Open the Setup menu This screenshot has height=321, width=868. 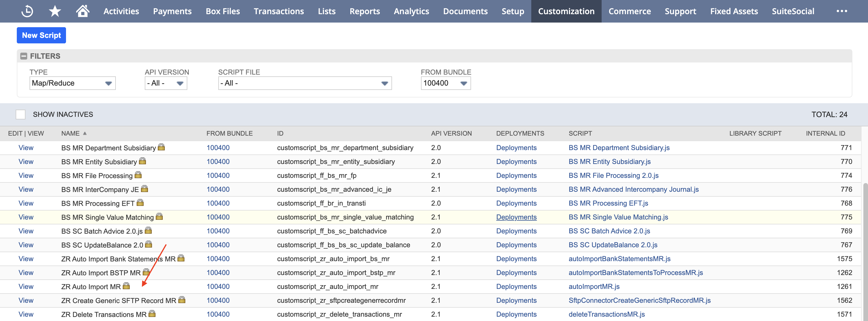(512, 11)
